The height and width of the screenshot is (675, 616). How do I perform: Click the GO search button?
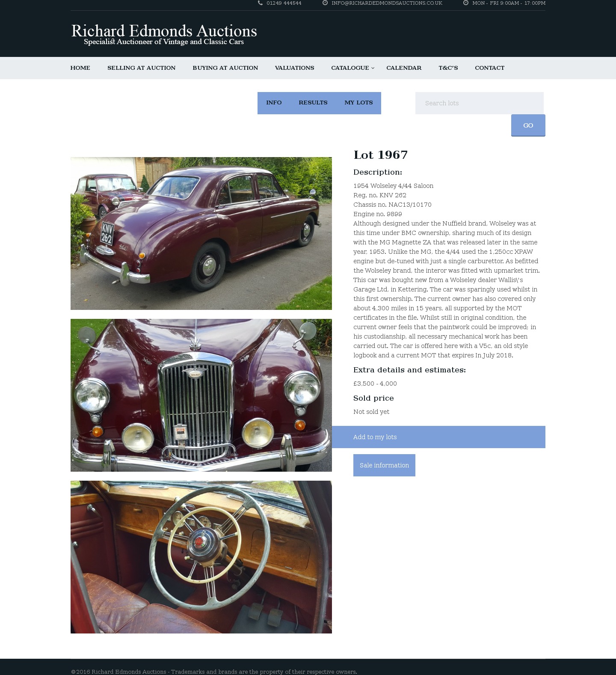[528, 125]
